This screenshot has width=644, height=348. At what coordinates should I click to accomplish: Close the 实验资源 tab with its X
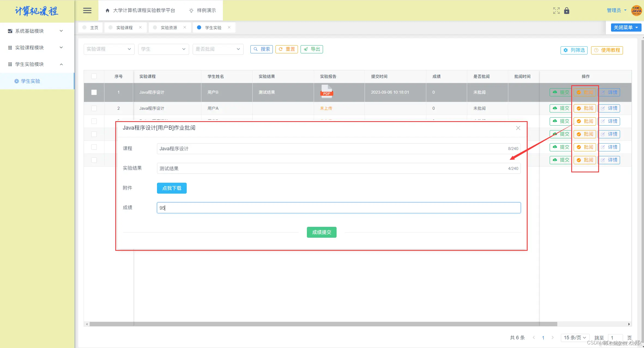pos(185,27)
